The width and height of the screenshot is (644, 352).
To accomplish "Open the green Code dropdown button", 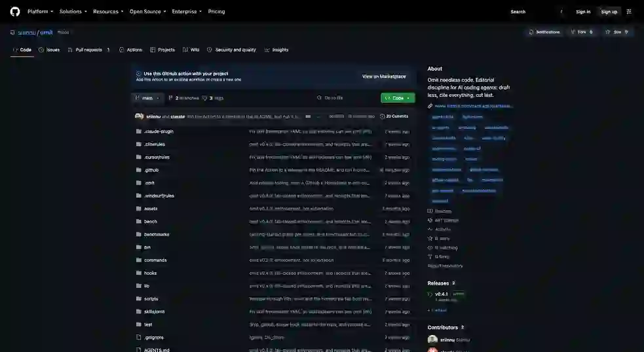I will [398, 98].
